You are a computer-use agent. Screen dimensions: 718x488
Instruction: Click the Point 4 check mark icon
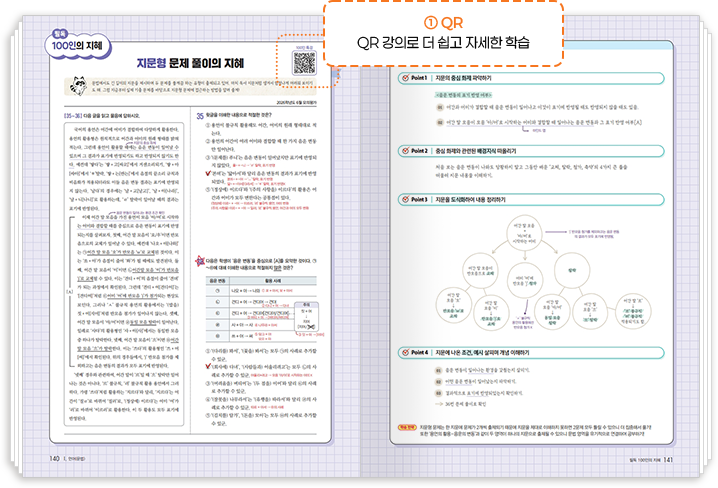click(x=405, y=352)
